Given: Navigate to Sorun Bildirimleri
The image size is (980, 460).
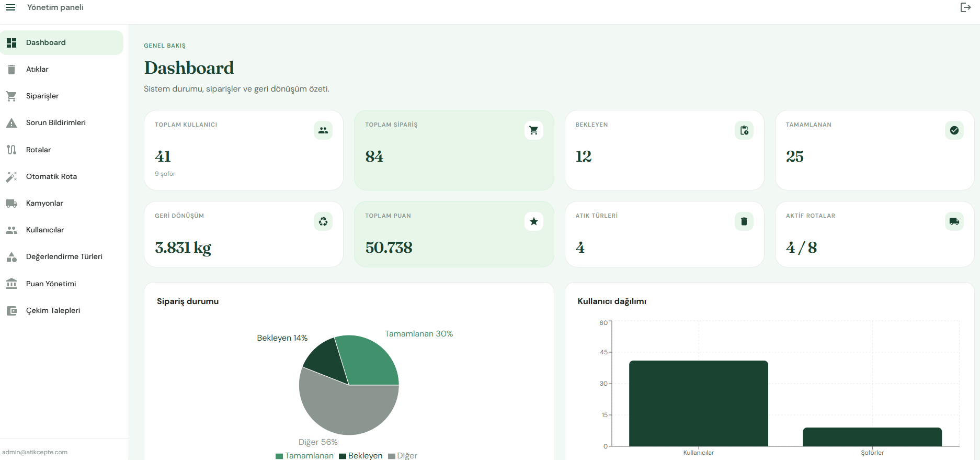Looking at the screenshot, I should pyautogui.click(x=62, y=123).
